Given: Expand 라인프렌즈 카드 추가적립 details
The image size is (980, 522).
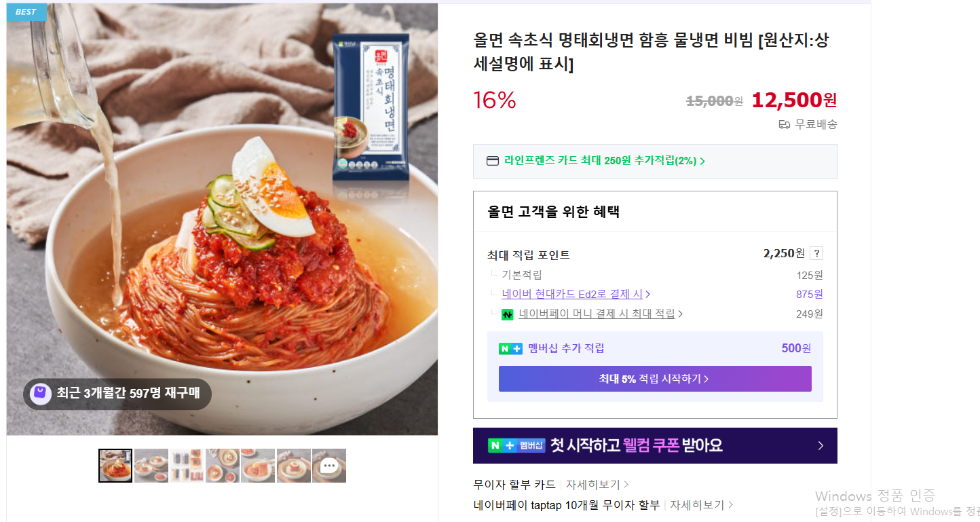Looking at the screenshot, I should pos(604,161).
